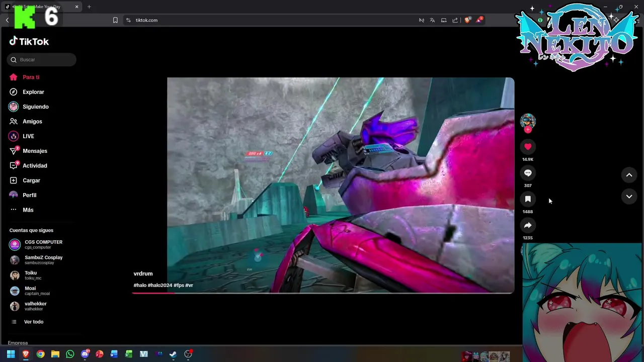Open SambuZ Cosplay followed account
Image resolution: width=644 pixels, height=362 pixels.
click(36, 260)
